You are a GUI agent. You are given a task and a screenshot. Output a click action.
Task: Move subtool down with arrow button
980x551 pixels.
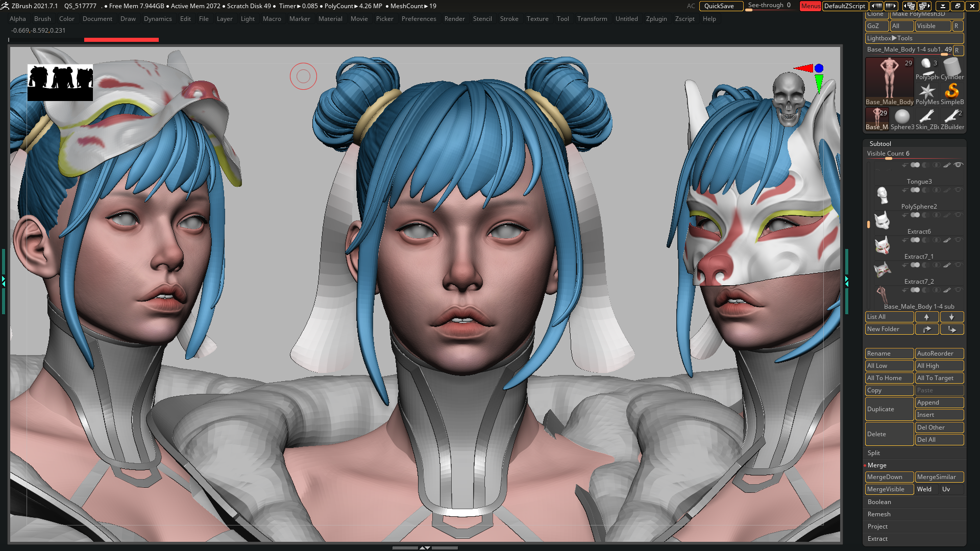pyautogui.click(x=951, y=317)
